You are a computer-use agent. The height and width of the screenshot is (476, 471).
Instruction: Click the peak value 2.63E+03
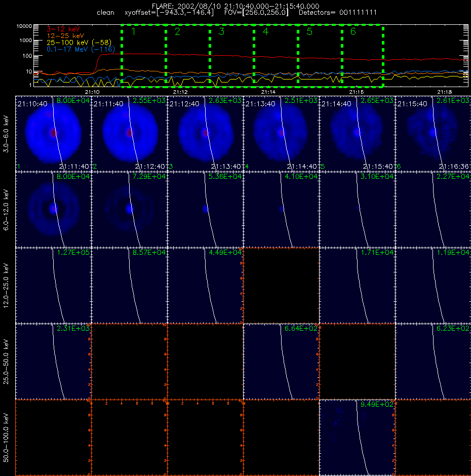click(225, 100)
